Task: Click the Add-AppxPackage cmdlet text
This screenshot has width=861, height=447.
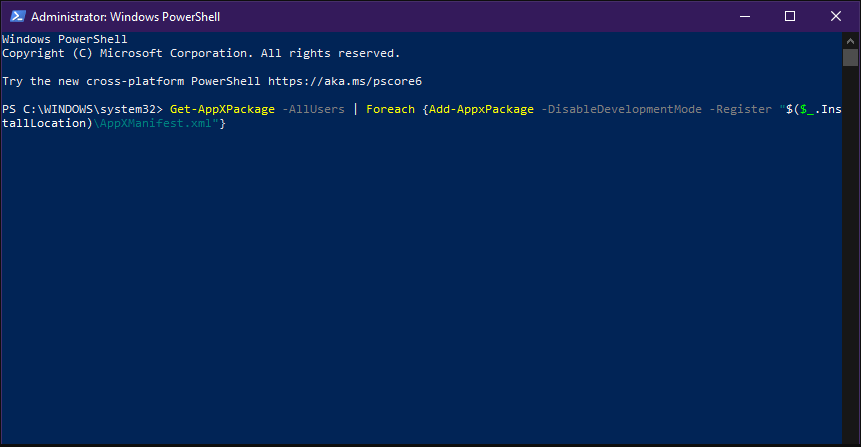Action: 481,109
